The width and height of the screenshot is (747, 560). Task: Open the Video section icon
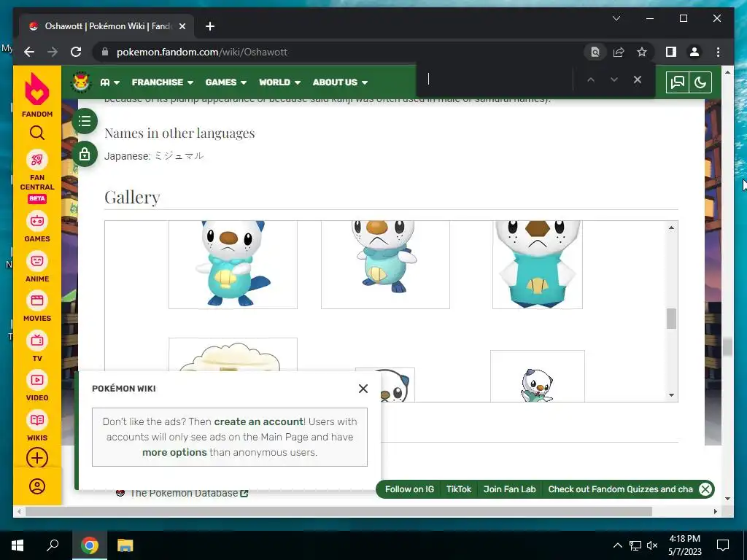click(x=37, y=386)
